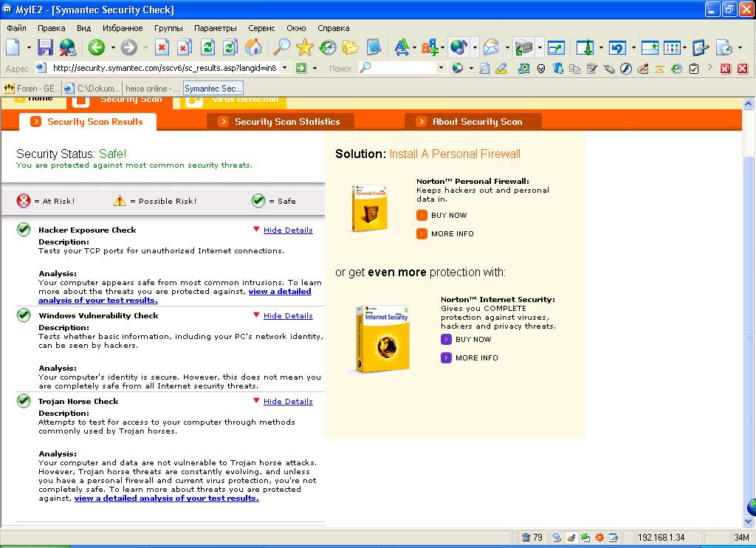Viewport: 756px width, 548px height.
Task: Click the yellow highlighter pen icon
Action: point(501,69)
